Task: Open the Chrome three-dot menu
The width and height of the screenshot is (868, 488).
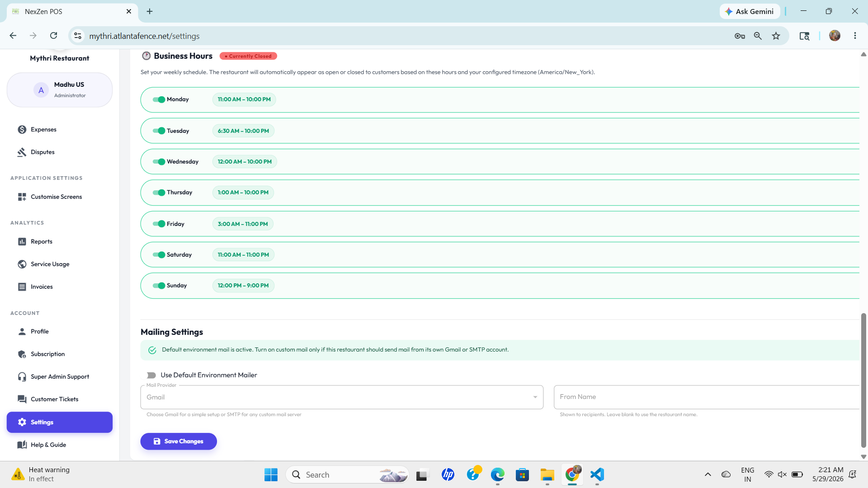Action: pyautogui.click(x=855, y=36)
